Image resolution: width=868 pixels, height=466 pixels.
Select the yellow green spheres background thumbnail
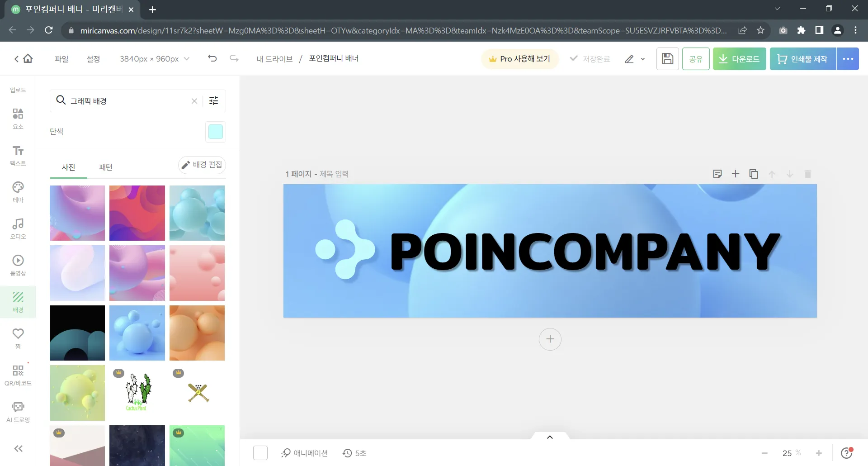(77, 393)
